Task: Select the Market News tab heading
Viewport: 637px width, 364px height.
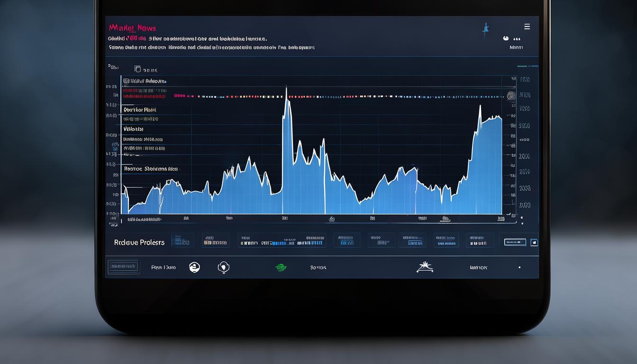Action: point(132,28)
